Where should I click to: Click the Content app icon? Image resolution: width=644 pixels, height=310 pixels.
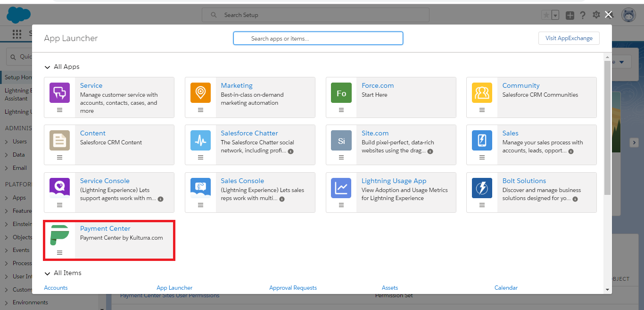tap(59, 140)
